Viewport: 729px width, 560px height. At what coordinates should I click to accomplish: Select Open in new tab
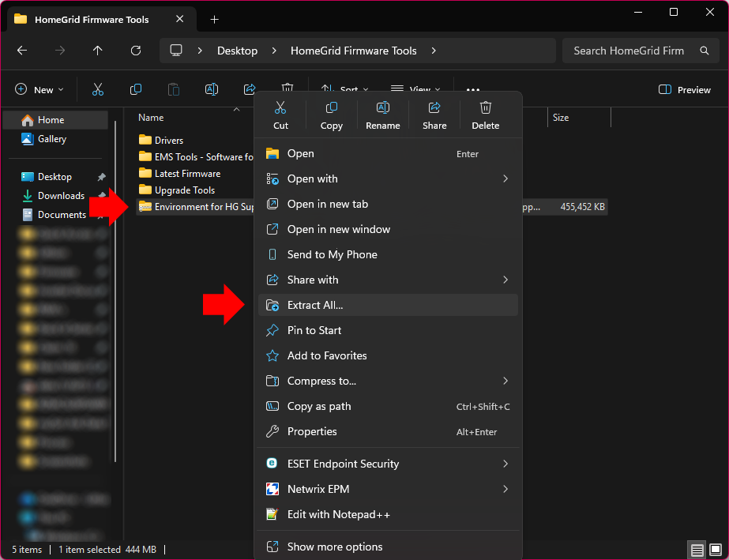click(x=388, y=204)
